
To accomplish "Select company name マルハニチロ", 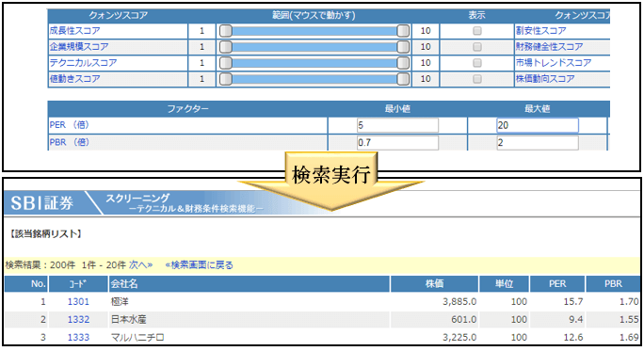I will 137,338.
